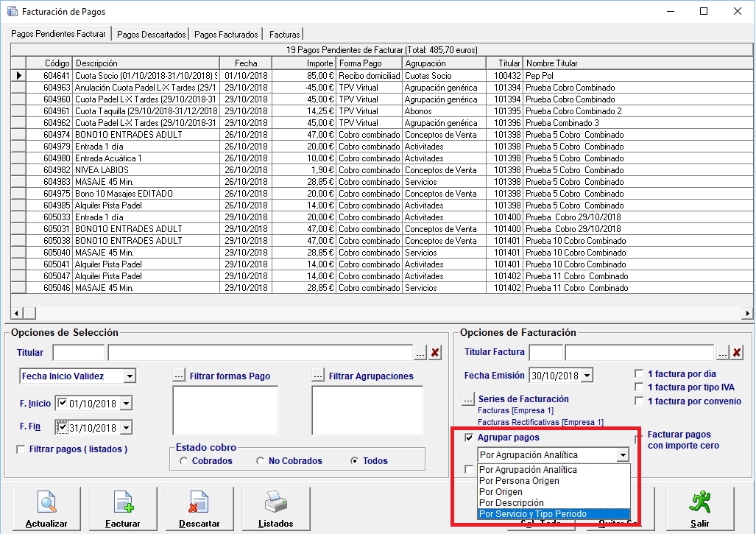Screen dimensions: 756x534
Task: Click the Filtrar formas Pago list box
Action: click(225, 410)
